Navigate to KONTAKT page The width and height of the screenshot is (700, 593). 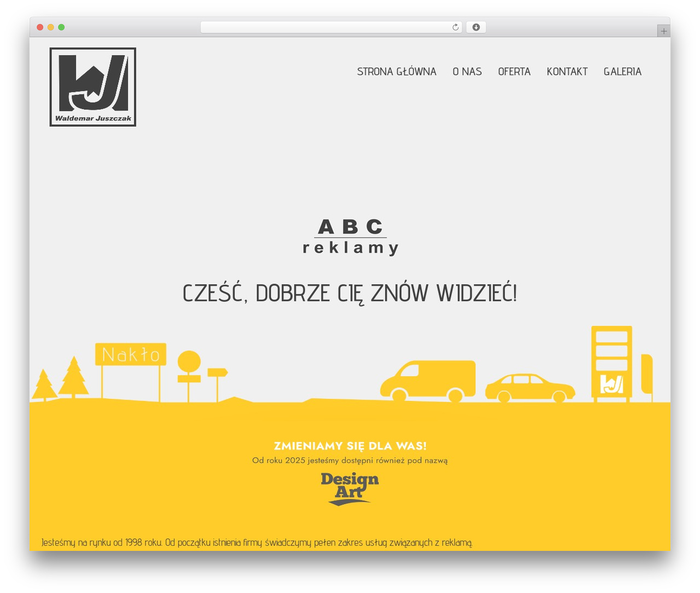click(x=567, y=72)
